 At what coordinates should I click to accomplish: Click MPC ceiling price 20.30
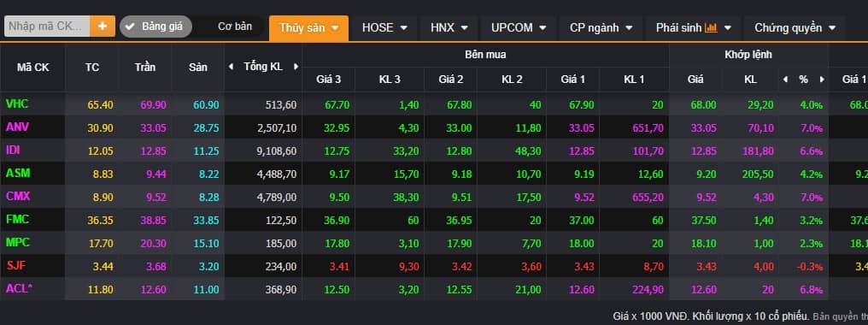point(153,244)
